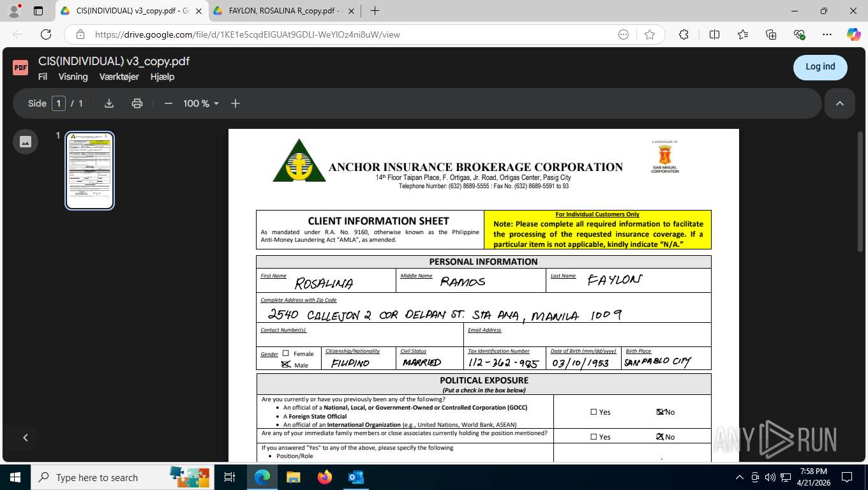This screenshot has width=868, height=490.
Task: Click the handwritten first name ROSALINA
Action: click(324, 283)
